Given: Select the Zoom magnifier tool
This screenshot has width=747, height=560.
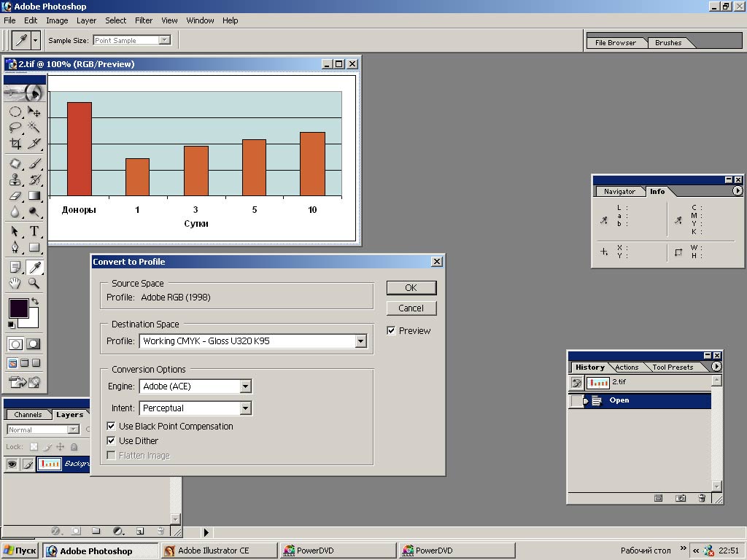Looking at the screenshot, I should coord(34,284).
